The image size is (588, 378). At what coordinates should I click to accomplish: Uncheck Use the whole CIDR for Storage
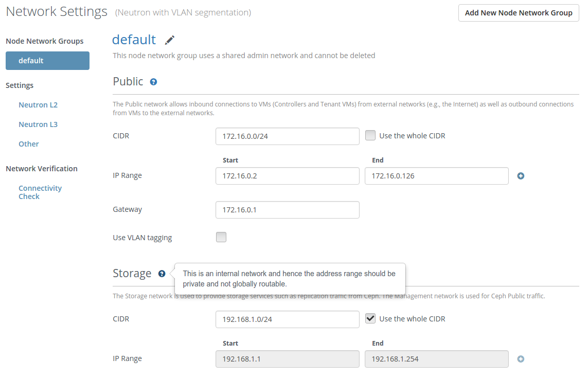pos(370,319)
